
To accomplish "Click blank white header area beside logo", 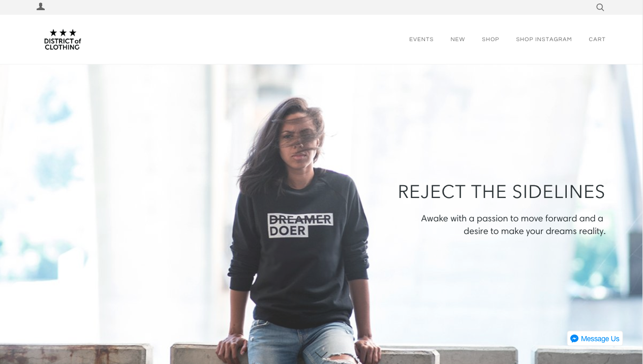I will pos(244,39).
